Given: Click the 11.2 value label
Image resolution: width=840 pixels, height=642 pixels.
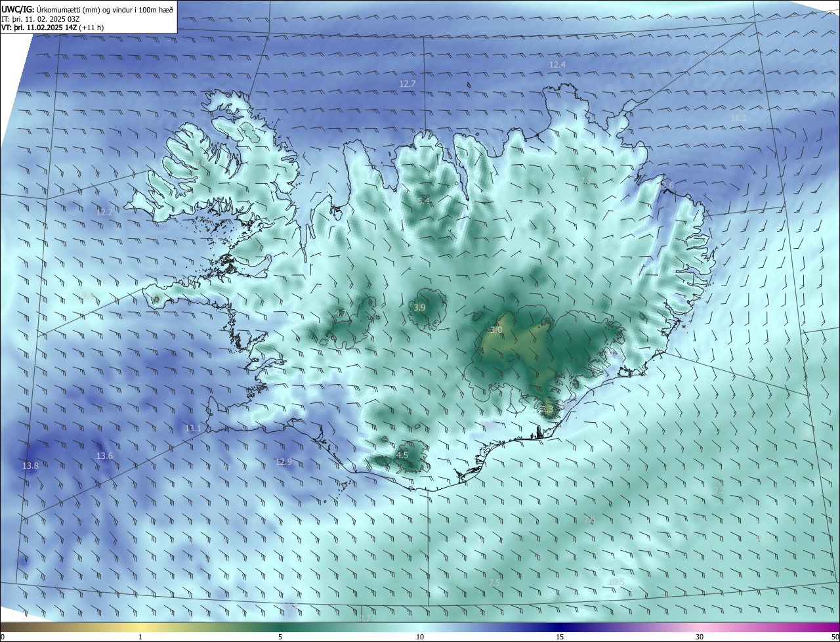Looking at the screenshot, I should coord(738,118).
